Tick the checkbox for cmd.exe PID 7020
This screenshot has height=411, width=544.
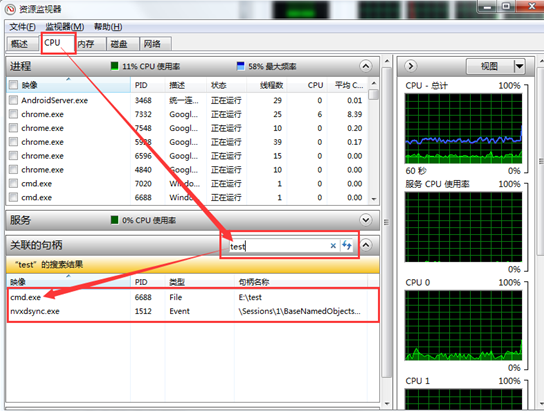click(x=13, y=183)
